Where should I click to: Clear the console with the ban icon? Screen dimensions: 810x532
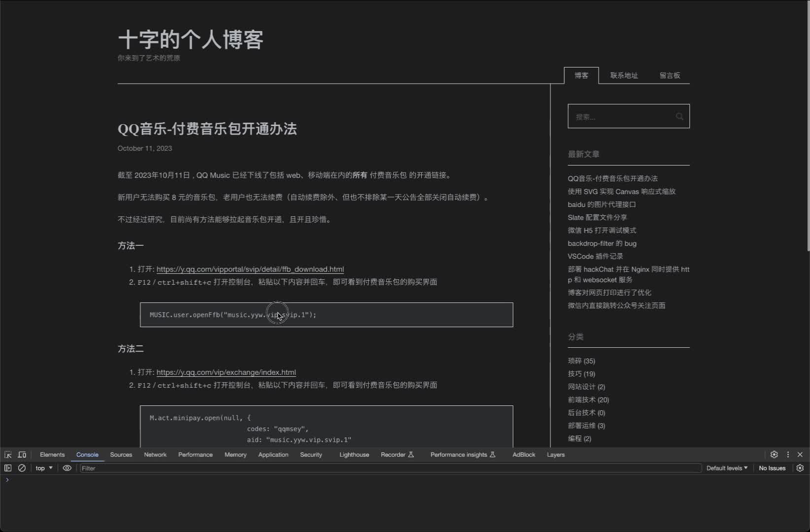coord(22,468)
